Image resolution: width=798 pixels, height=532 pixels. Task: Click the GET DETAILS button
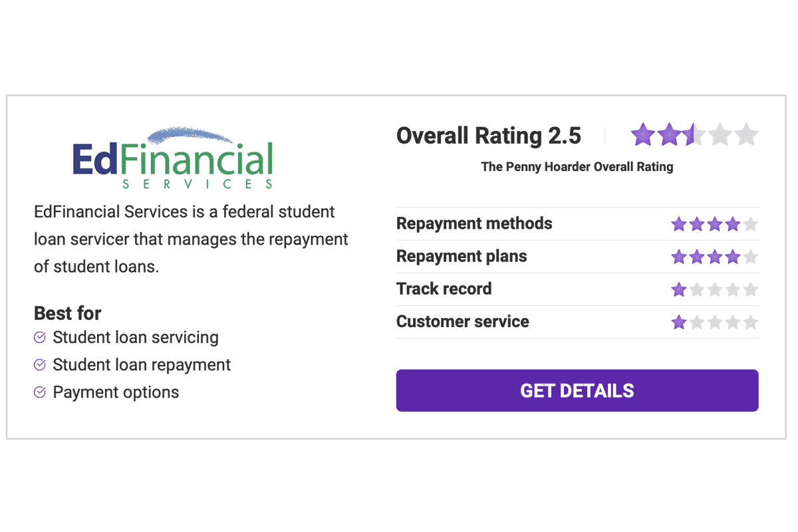(577, 390)
